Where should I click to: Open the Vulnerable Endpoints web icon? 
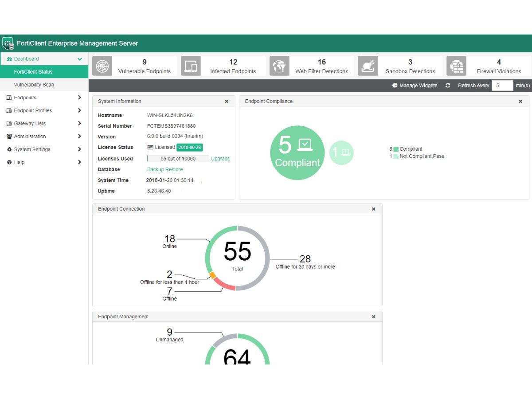102,66
